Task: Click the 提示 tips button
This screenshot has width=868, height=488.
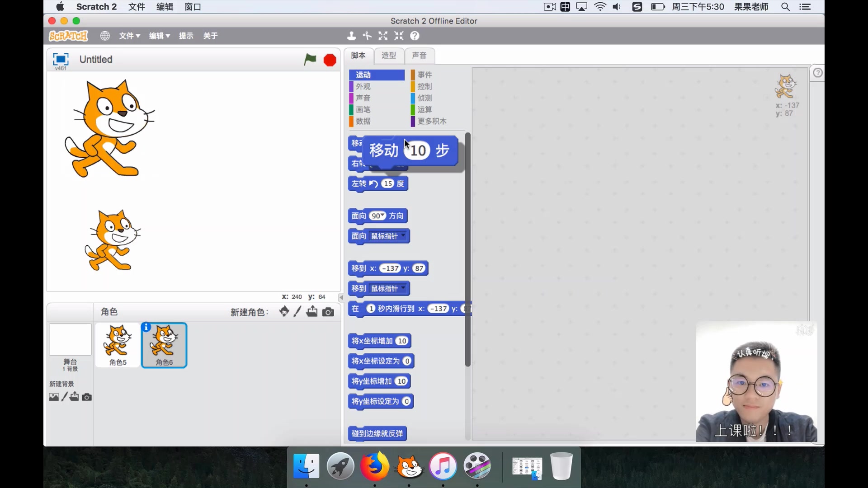Action: click(186, 36)
